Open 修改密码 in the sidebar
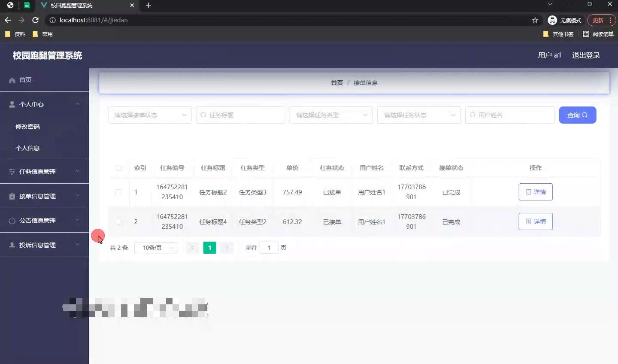Image resolution: width=618 pixels, height=364 pixels. tap(27, 127)
